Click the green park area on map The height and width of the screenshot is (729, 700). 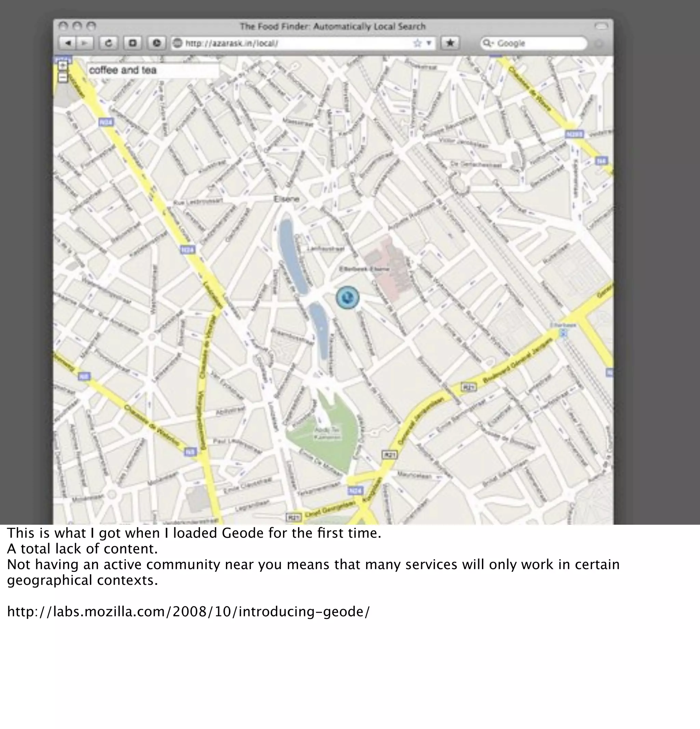coord(327,446)
